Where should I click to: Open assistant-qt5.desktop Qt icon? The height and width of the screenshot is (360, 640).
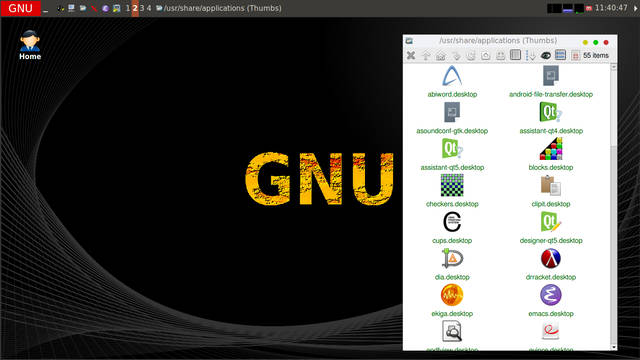452,149
